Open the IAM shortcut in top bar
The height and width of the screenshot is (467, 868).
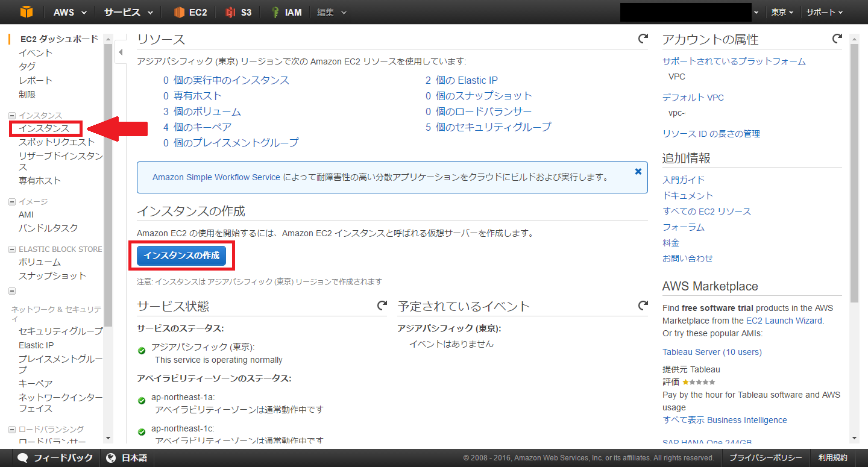coord(286,12)
